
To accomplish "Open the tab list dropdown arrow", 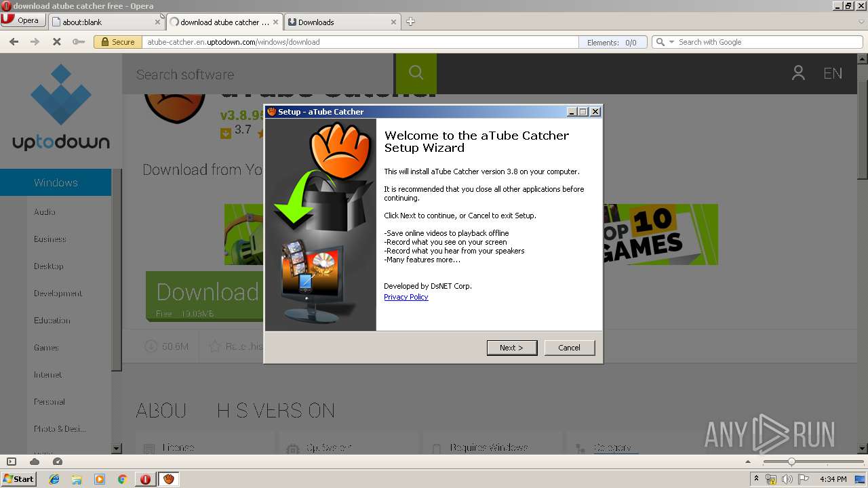I will click(861, 22).
